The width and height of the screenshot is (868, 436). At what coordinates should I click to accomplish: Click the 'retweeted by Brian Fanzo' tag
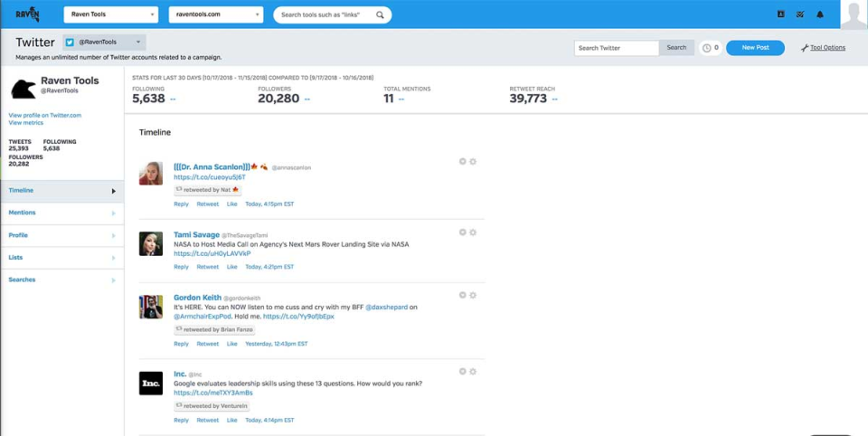[x=215, y=329]
